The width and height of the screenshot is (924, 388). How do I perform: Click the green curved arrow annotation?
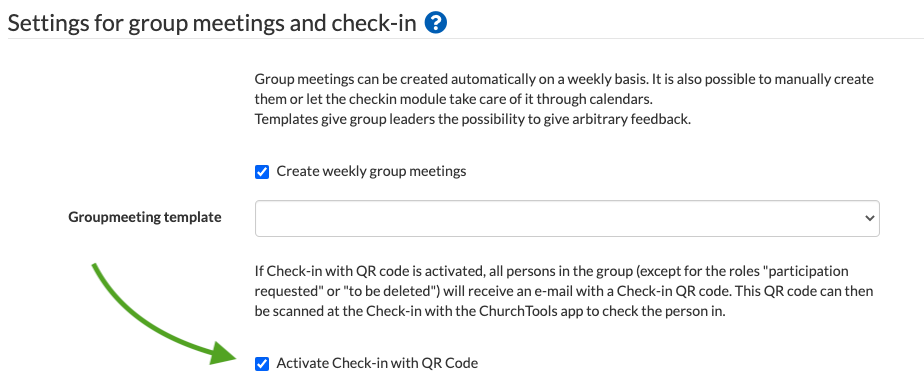click(x=159, y=318)
